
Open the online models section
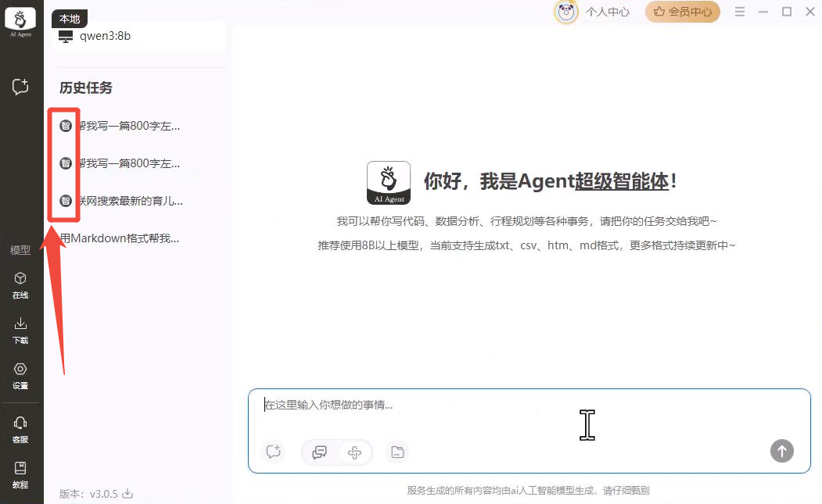pos(20,285)
